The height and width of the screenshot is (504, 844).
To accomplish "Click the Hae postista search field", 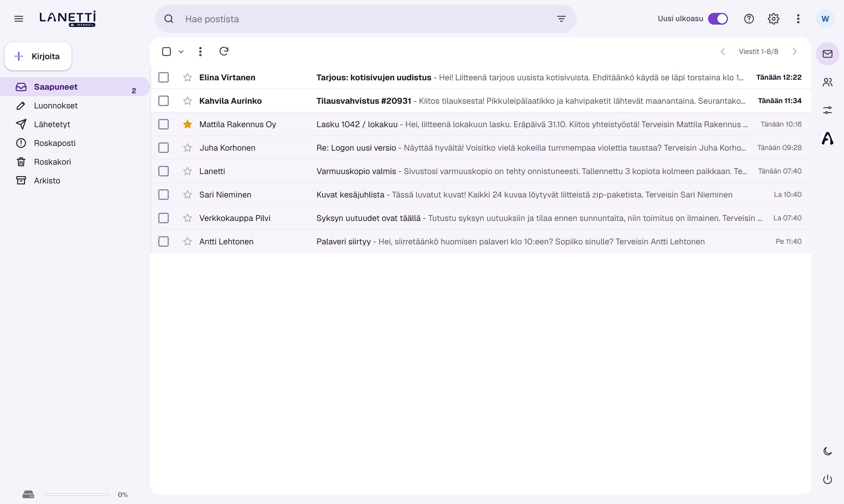I will (x=365, y=19).
